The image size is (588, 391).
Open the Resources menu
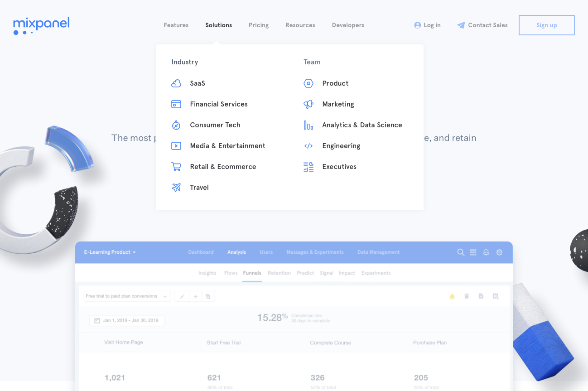point(300,25)
